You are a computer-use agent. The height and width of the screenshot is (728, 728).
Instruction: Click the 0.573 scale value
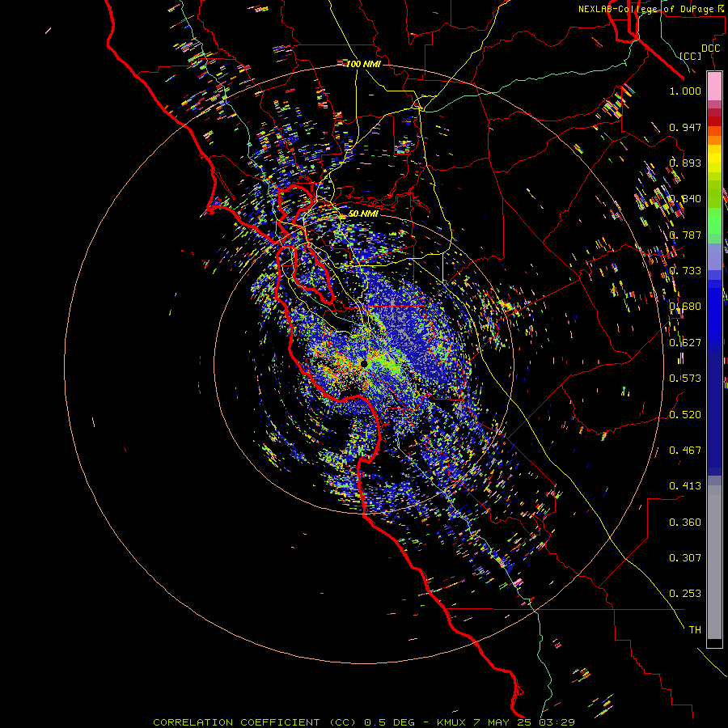[685, 379]
